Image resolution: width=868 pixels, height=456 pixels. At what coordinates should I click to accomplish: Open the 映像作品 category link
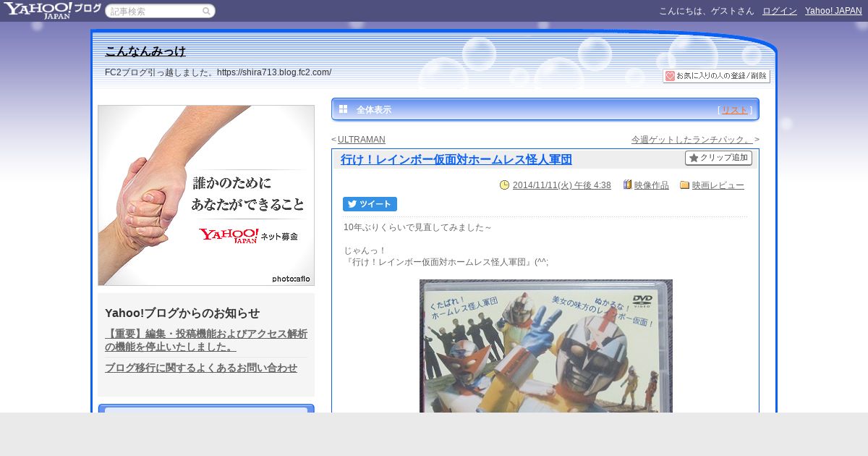point(652,185)
